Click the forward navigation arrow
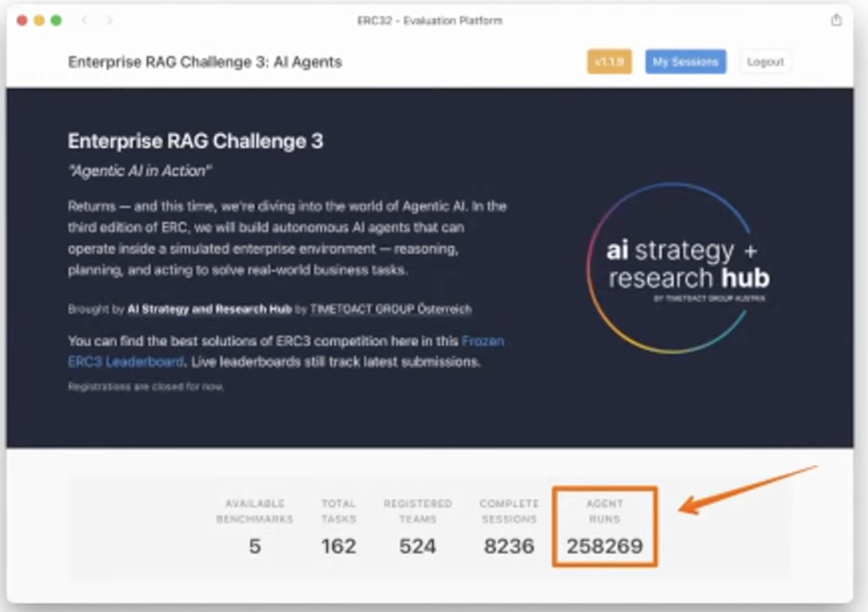 click(x=110, y=20)
